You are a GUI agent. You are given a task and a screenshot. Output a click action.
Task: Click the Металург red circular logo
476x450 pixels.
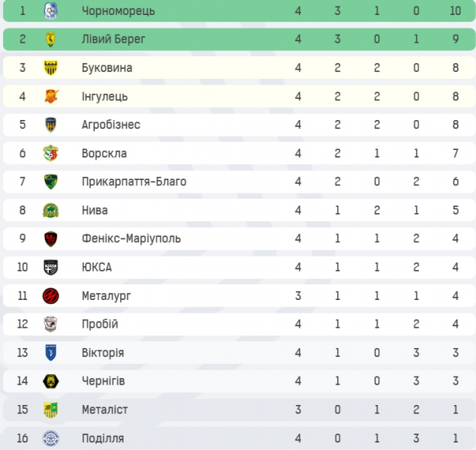(51, 296)
